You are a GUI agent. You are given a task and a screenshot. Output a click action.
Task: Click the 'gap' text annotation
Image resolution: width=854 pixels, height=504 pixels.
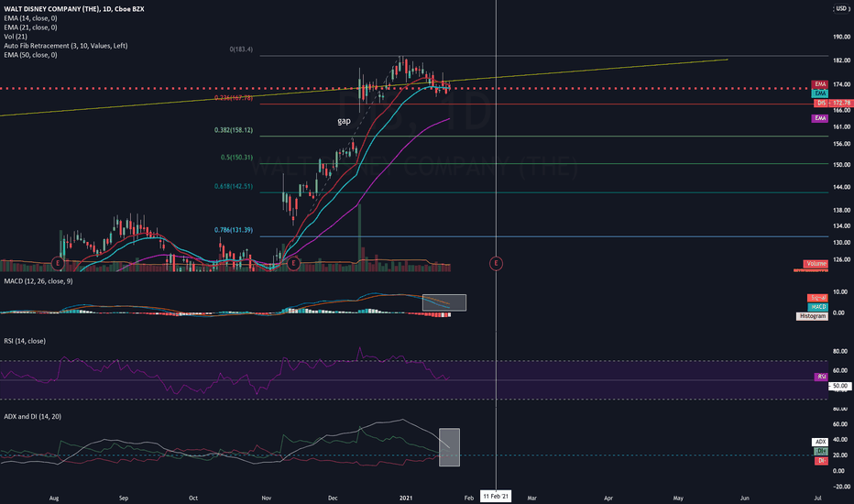344,121
